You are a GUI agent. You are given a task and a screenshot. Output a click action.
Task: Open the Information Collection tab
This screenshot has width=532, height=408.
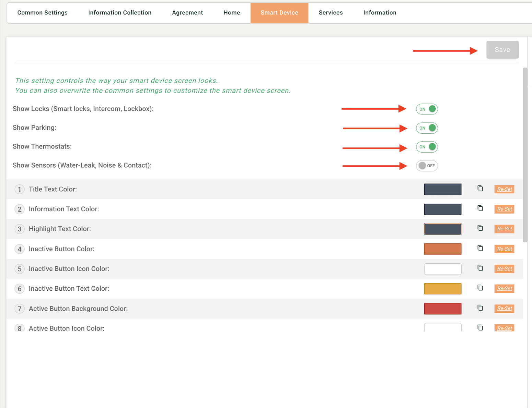(x=120, y=13)
